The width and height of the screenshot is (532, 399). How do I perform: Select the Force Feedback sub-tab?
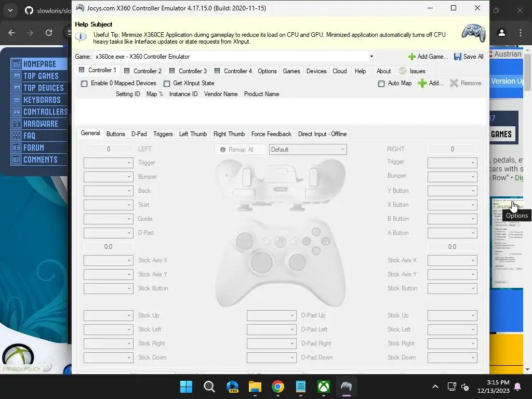(271, 134)
